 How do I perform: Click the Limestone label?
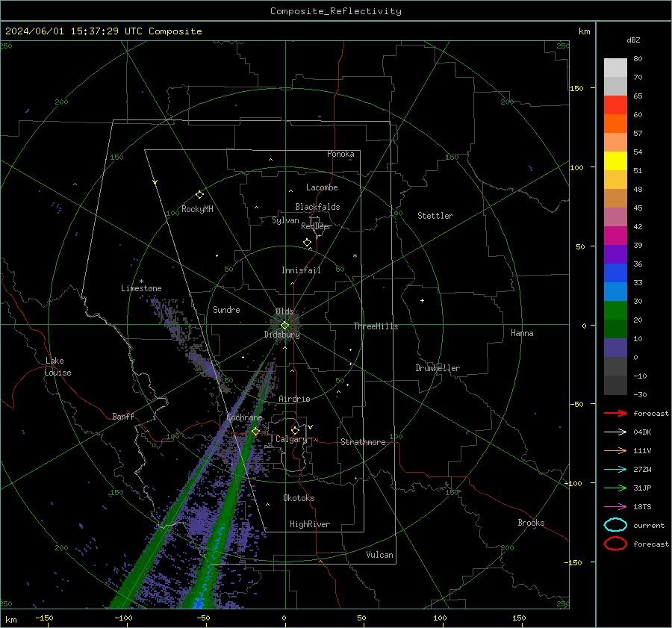(x=141, y=288)
